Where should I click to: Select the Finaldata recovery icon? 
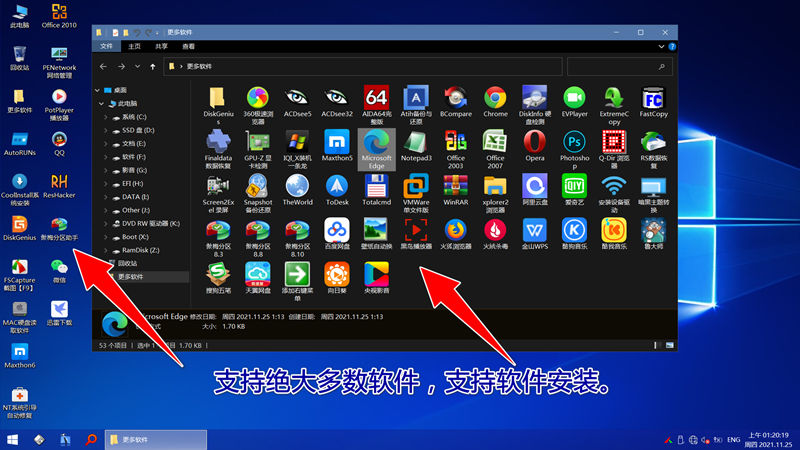coord(218,149)
